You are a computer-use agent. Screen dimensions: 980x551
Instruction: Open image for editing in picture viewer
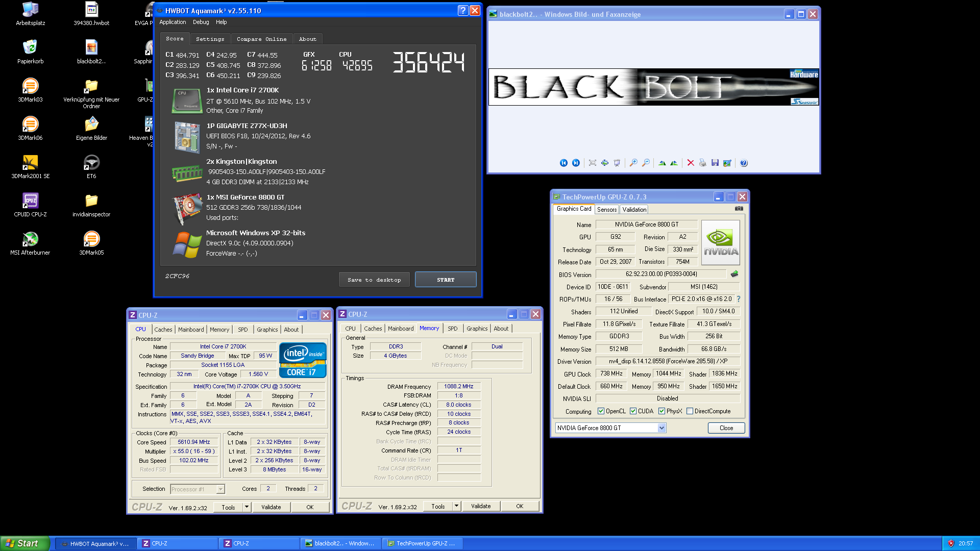tap(727, 163)
